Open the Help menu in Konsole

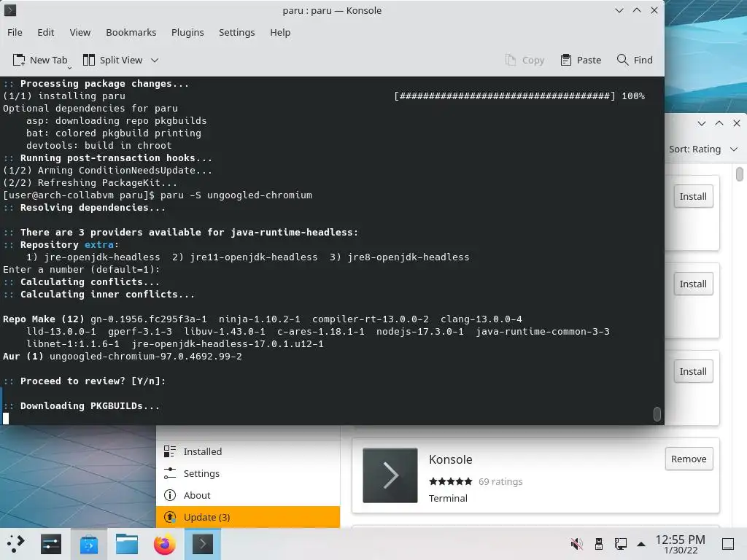(279, 32)
